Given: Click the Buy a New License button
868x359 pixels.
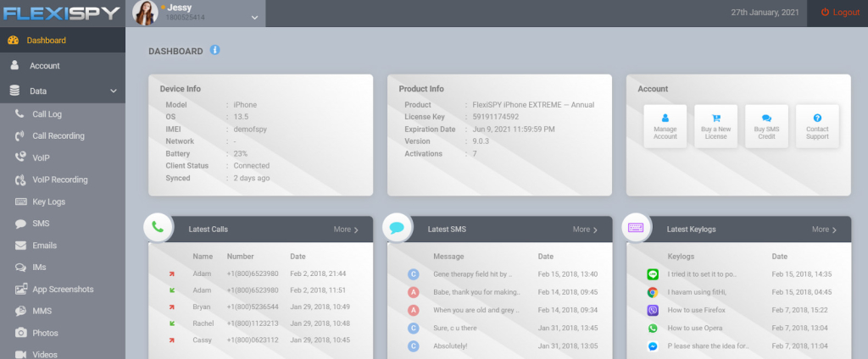Looking at the screenshot, I should pyautogui.click(x=715, y=126).
